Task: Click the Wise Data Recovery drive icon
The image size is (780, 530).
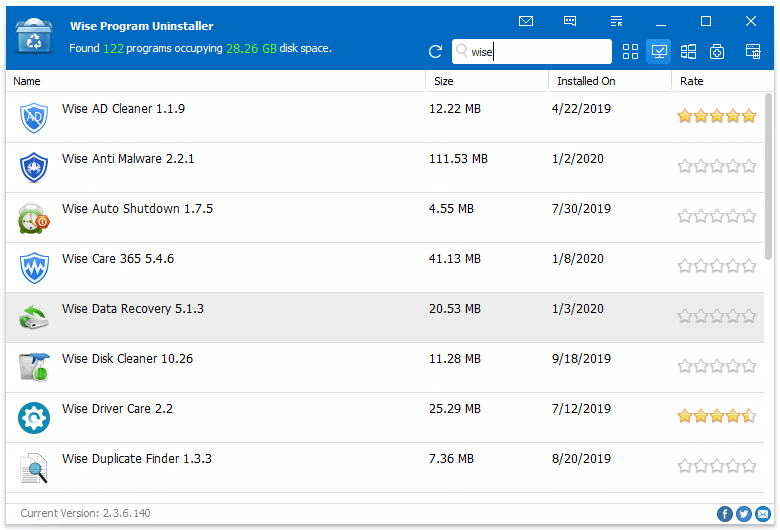Action: [x=33, y=318]
